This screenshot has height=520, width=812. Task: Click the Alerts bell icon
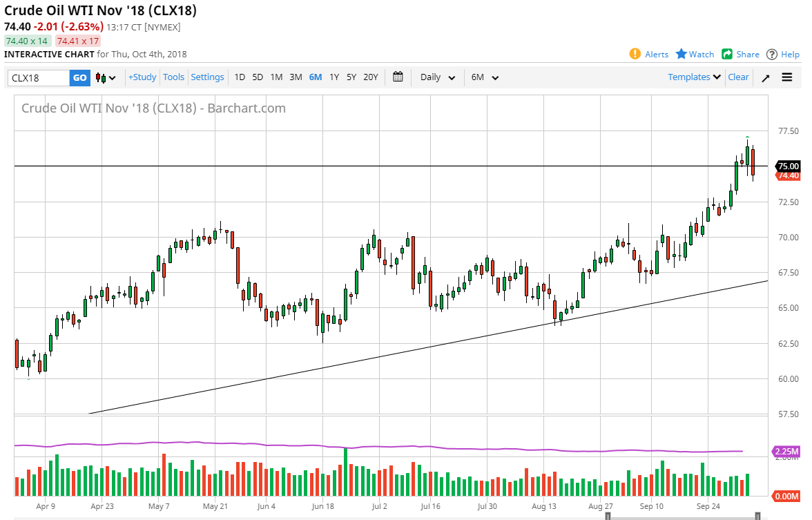[x=635, y=54]
